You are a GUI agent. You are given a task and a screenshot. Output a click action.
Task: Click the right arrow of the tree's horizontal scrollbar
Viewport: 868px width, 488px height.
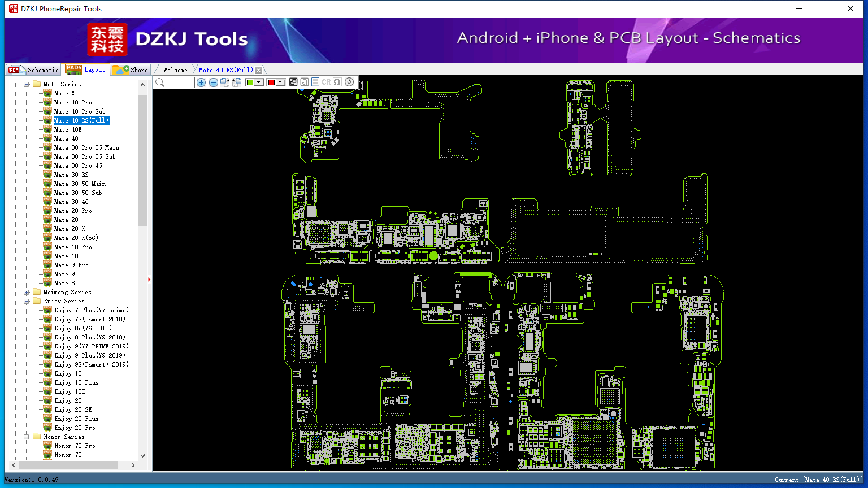tap(133, 465)
